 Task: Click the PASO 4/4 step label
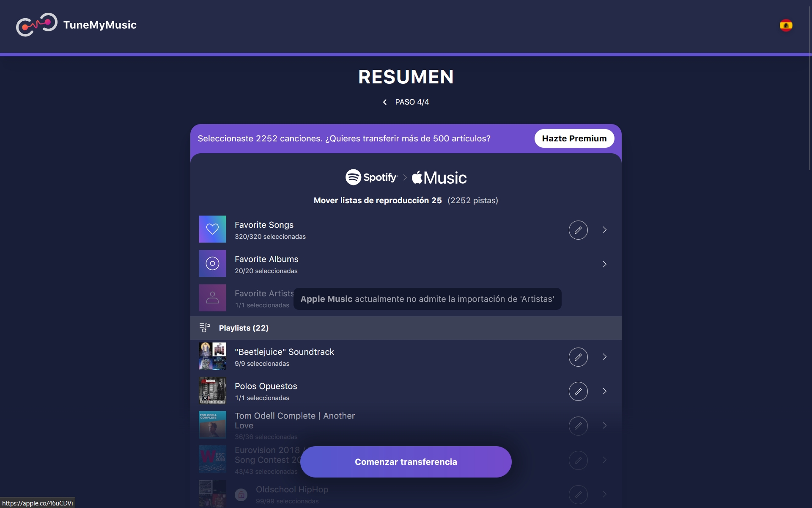412,102
